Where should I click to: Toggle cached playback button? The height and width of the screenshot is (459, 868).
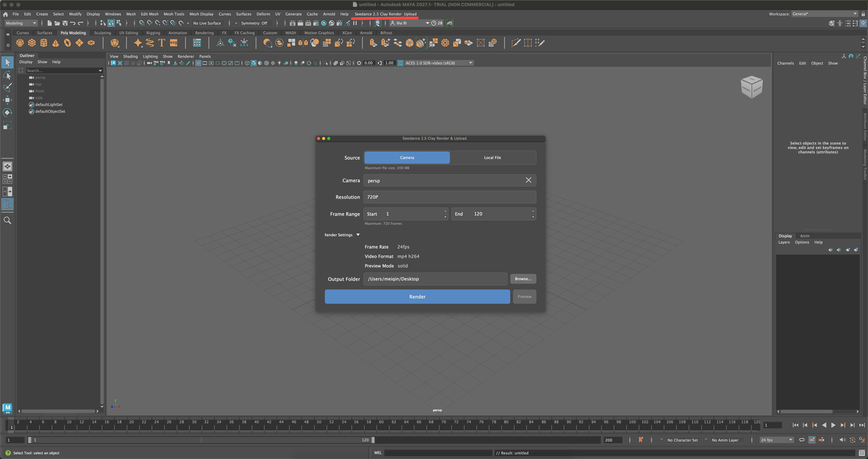point(811,440)
